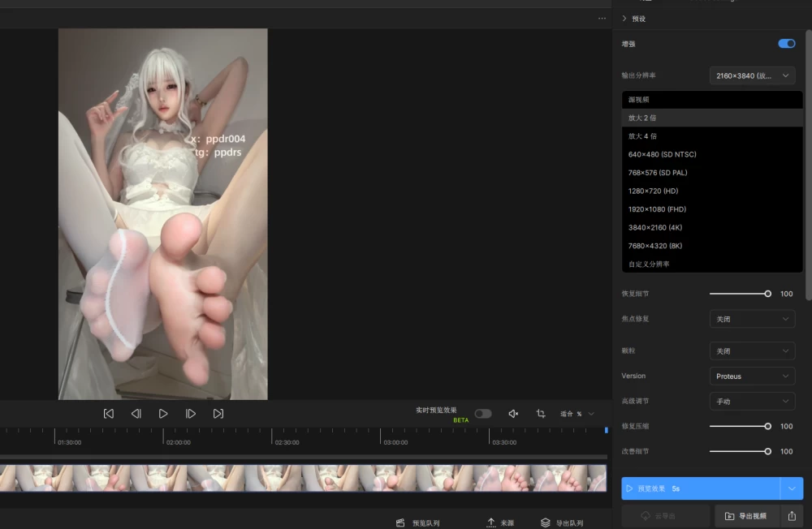Click the 恢复细节 slider handle
Viewport: 812px width, 529px height.
(767, 294)
